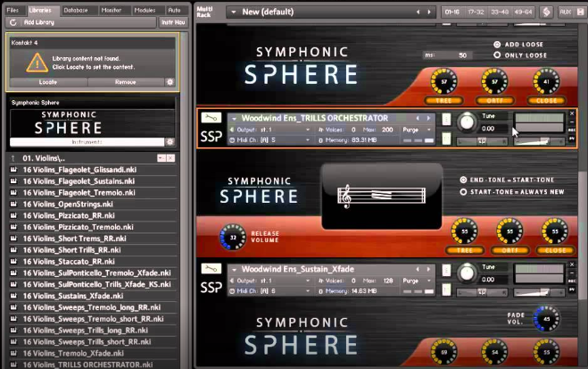Click Locate for Kontakt 4 library
This screenshot has width=588, height=369.
[48, 82]
